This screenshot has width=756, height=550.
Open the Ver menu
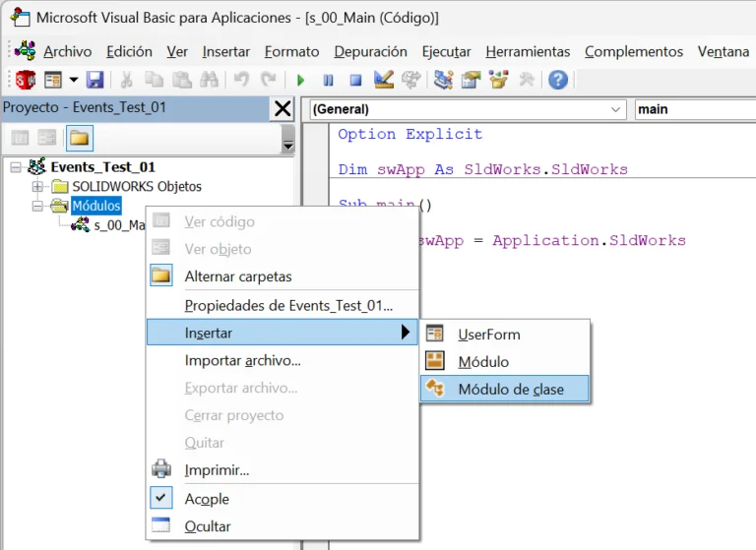pos(177,51)
